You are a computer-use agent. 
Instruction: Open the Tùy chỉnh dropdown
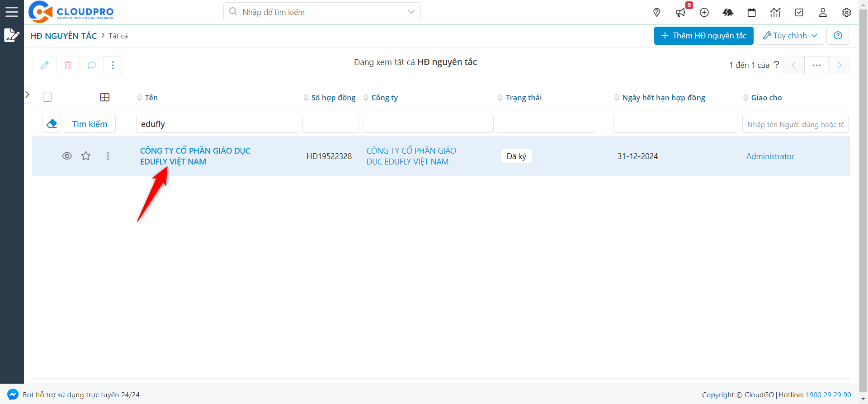pyautogui.click(x=790, y=36)
